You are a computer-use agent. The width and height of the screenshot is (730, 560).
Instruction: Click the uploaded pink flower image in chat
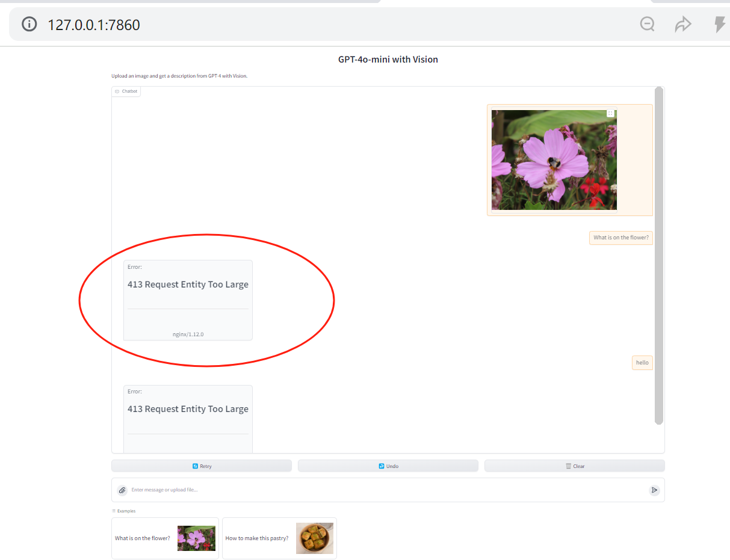pos(554,160)
